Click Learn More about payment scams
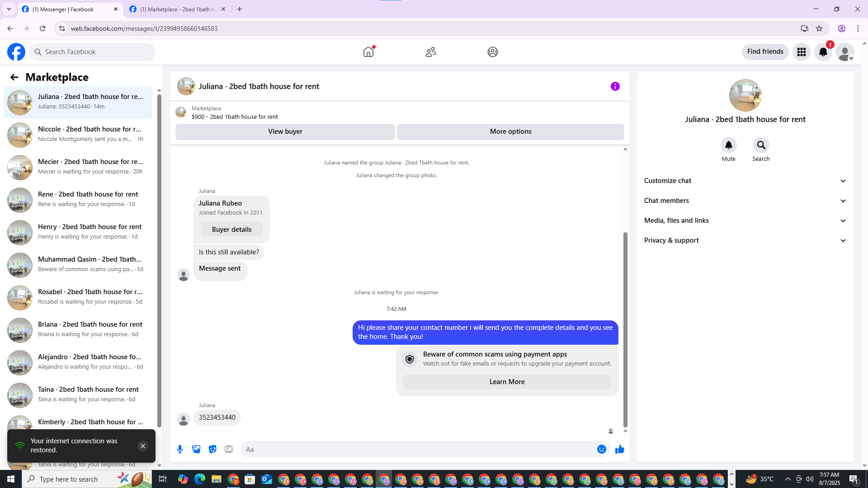The width and height of the screenshot is (868, 488). [507, 382]
